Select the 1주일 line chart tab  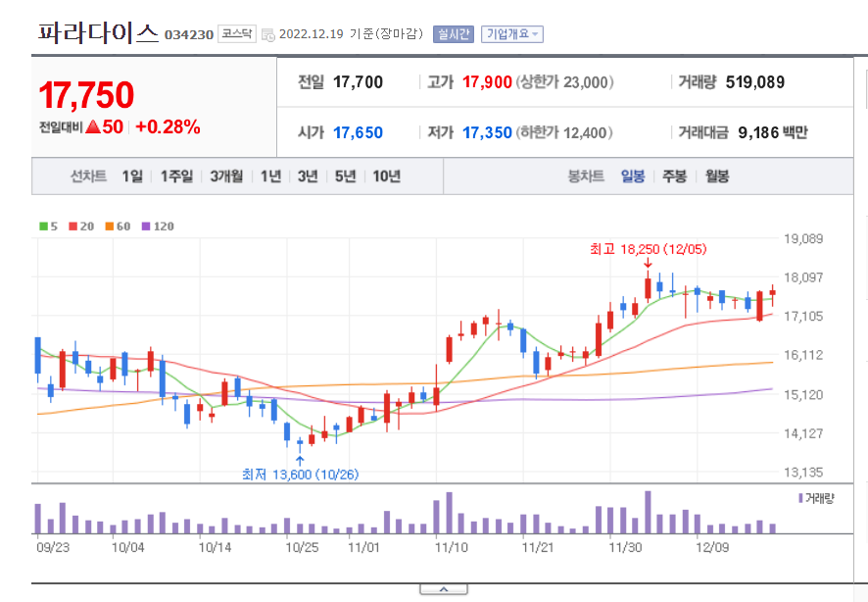coord(176,176)
